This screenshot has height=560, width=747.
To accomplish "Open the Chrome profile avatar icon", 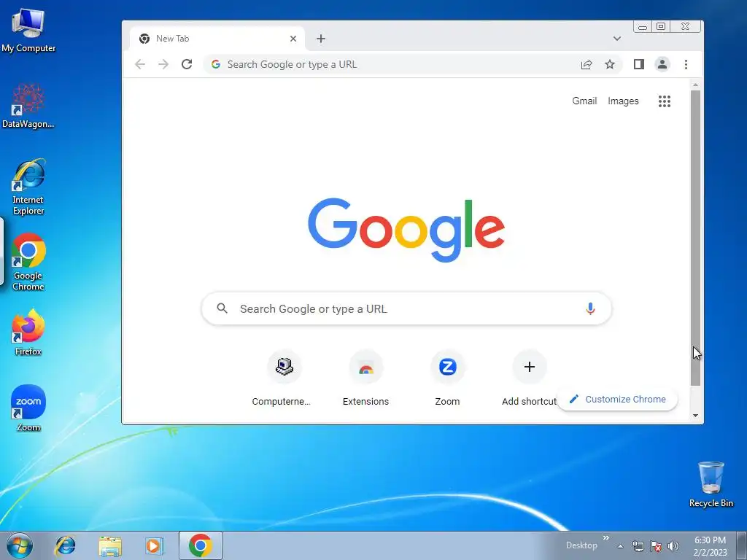I will pyautogui.click(x=662, y=64).
